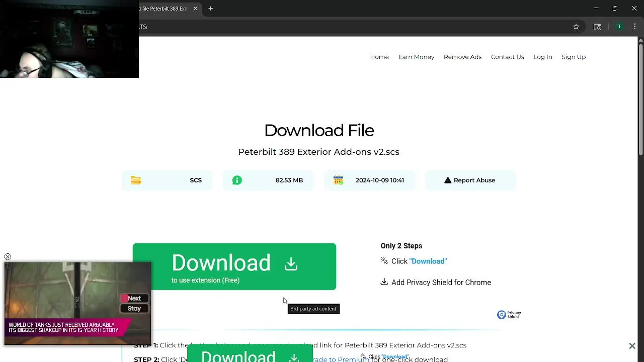Click Sign Up link

[574, 57]
